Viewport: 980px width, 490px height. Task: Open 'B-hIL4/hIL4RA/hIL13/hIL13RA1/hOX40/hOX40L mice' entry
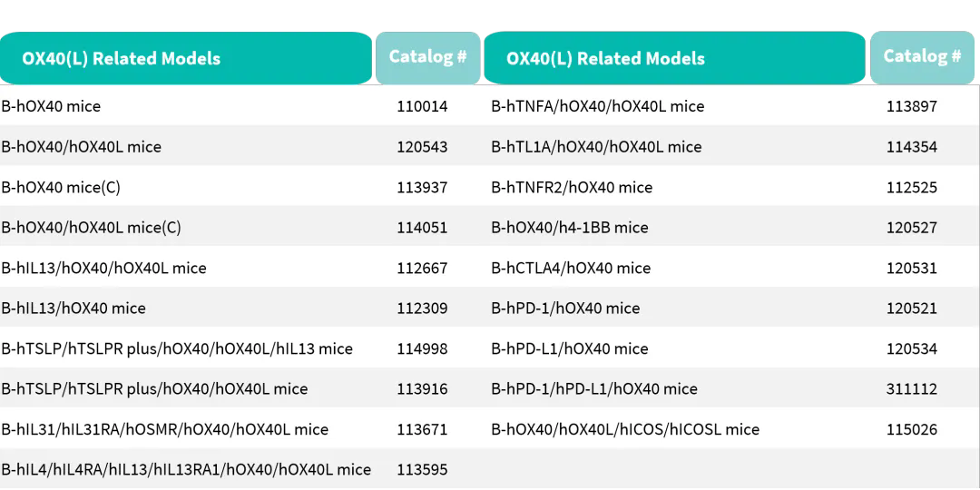186,470
